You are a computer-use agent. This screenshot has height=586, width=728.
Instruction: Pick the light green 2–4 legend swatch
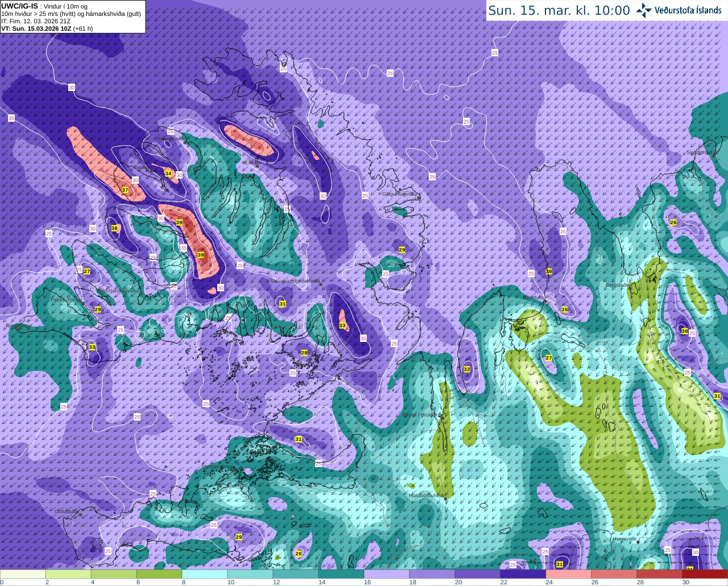(68, 575)
